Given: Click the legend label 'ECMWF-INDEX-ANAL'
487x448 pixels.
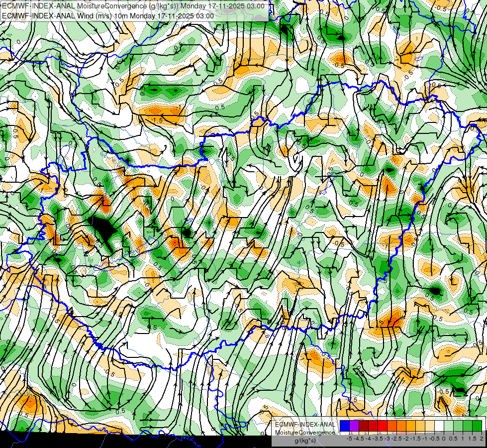Looking at the screenshot, I should (x=305, y=425).
